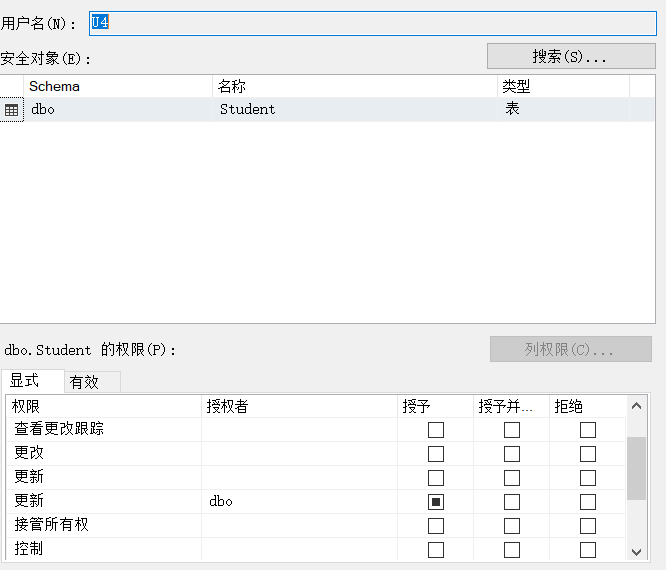The height and width of the screenshot is (570, 666).
Task: Check 拒绝 for 控制 permission
Action: (x=588, y=550)
